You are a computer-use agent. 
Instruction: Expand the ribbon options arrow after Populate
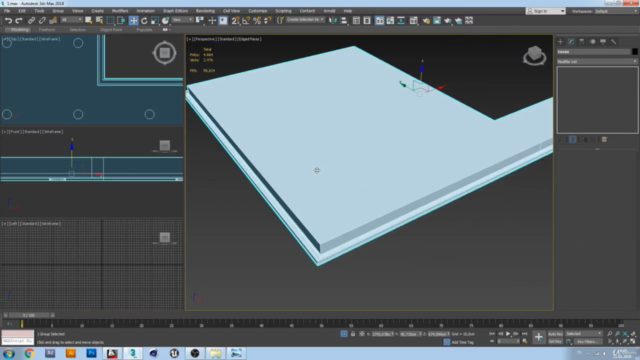(166, 30)
